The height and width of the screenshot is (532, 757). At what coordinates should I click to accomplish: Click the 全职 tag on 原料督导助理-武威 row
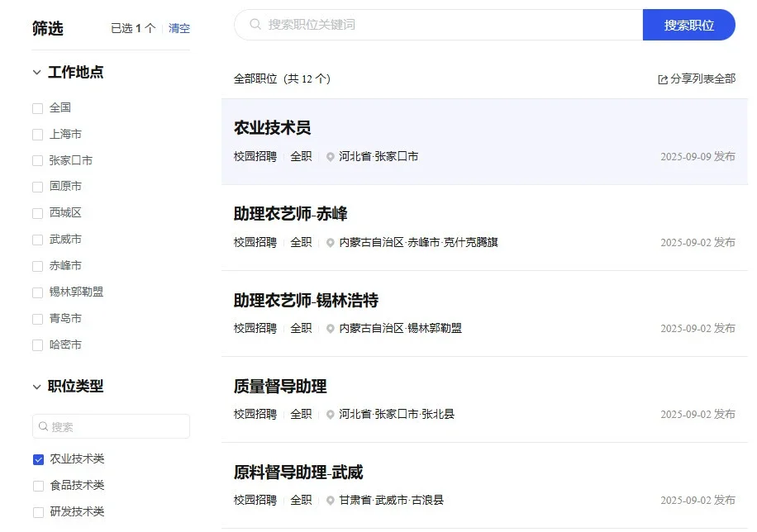tap(301, 501)
